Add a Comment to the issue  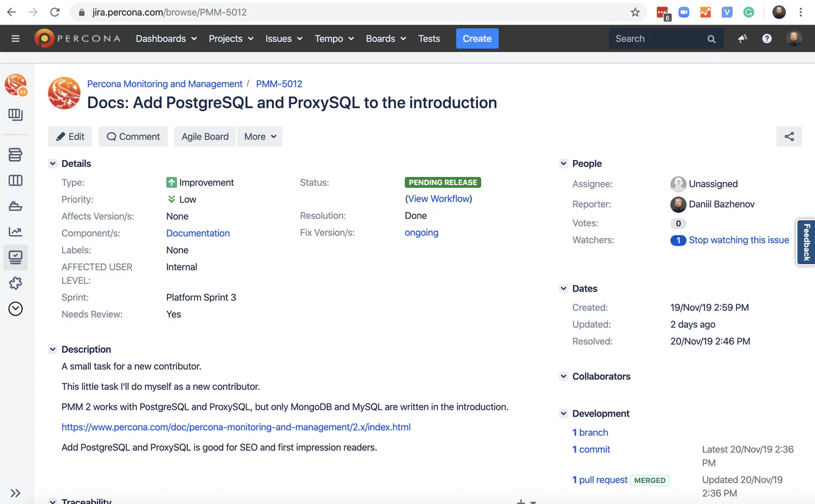(133, 136)
